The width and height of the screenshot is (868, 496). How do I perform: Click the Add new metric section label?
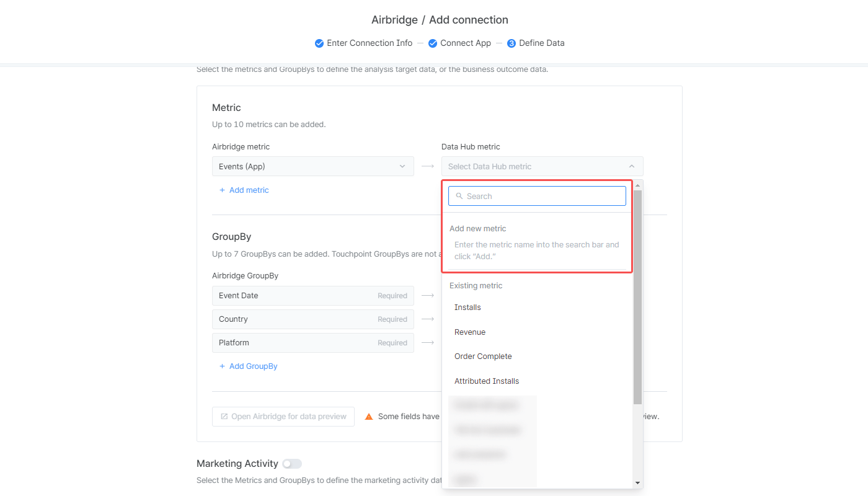pyautogui.click(x=478, y=229)
